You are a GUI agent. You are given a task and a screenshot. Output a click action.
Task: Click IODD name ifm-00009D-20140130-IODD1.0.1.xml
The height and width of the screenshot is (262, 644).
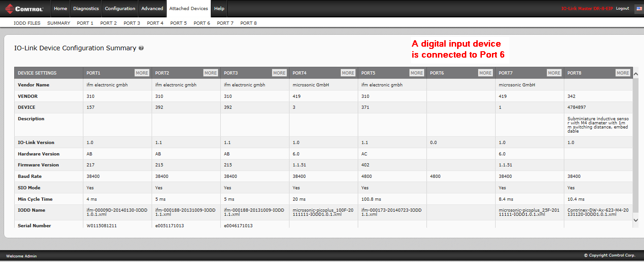tap(116, 212)
